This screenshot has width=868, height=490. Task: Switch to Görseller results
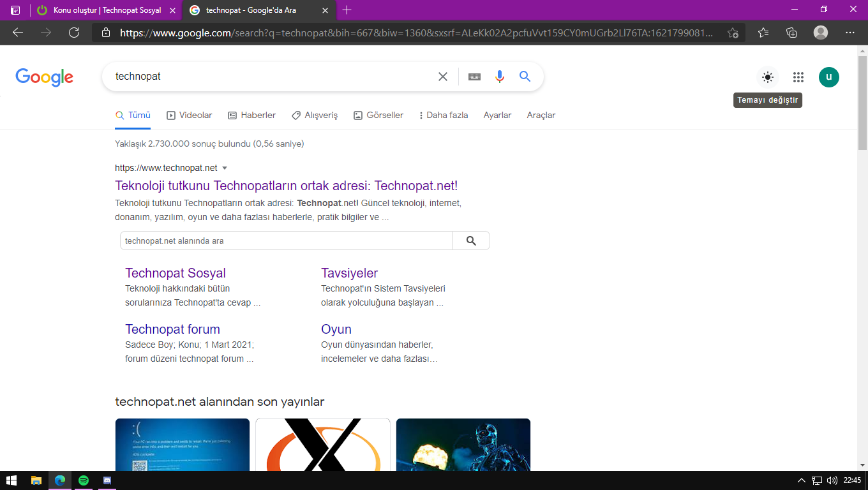(x=378, y=115)
